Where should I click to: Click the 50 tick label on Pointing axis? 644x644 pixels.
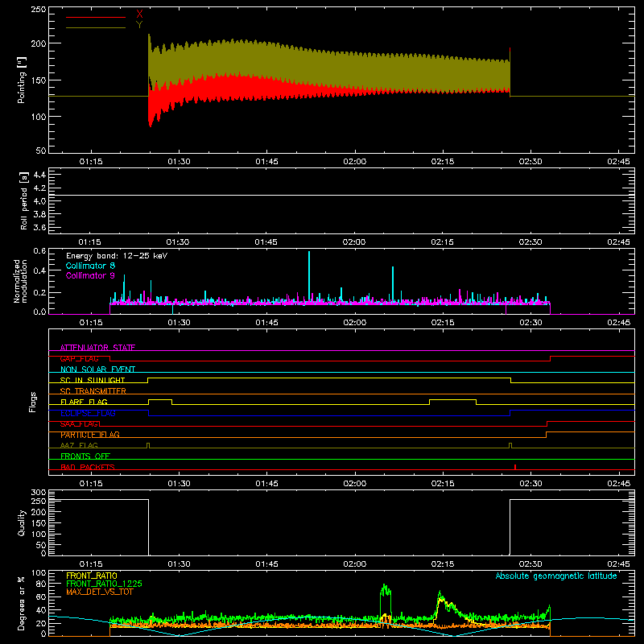[x=41, y=151]
